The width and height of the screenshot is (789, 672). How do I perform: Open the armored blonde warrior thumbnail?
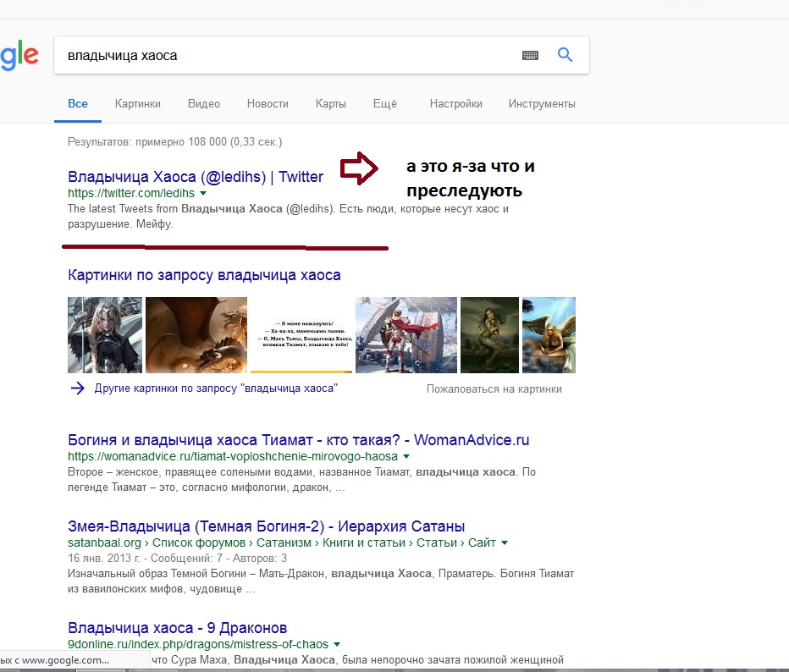point(105,335)
